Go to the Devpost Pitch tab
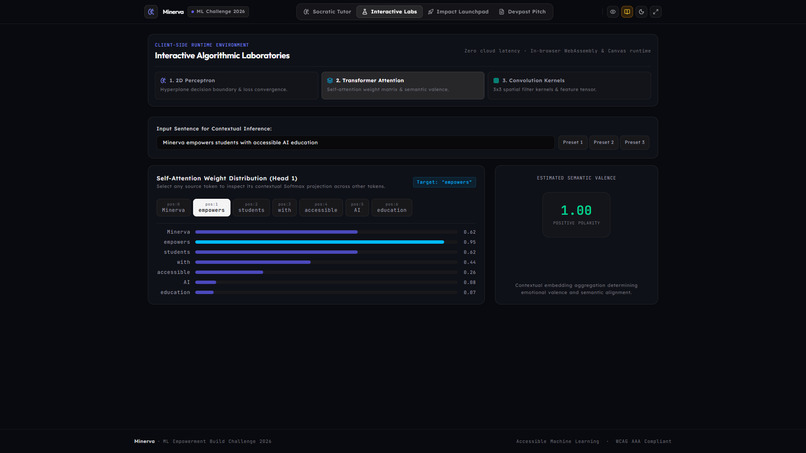 (x=522, y=12)
